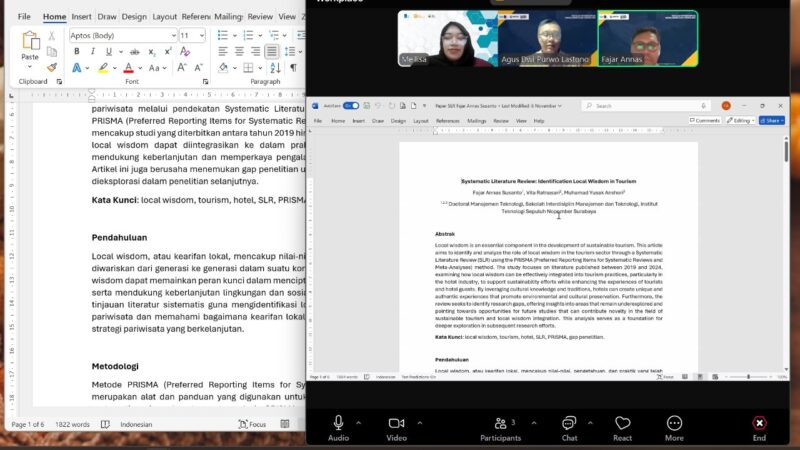Click the Format Painter brush icon

[53, 68]
